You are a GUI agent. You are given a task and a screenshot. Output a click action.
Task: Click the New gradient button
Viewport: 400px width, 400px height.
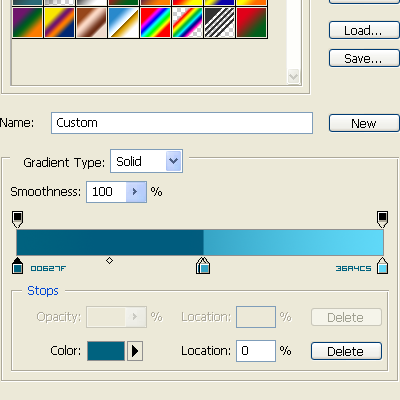click(x=364, y=123)
